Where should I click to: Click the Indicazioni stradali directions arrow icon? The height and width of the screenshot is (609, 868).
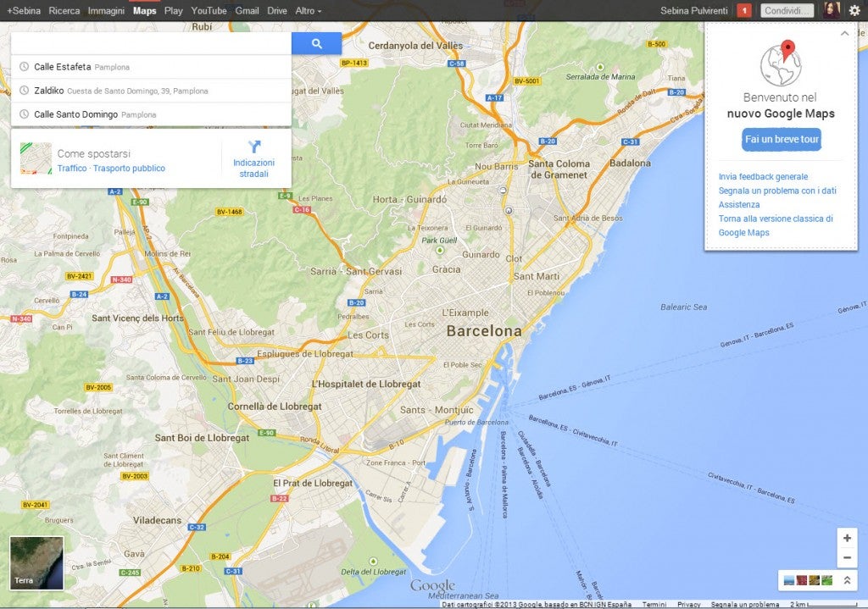tap(254, 147)
